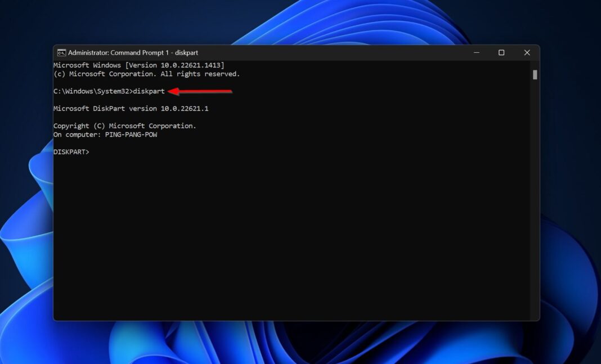This screenshot has height=364, width=601.
Task: Grab the vertical scrollbar thumb
Action: coord(535,75)
